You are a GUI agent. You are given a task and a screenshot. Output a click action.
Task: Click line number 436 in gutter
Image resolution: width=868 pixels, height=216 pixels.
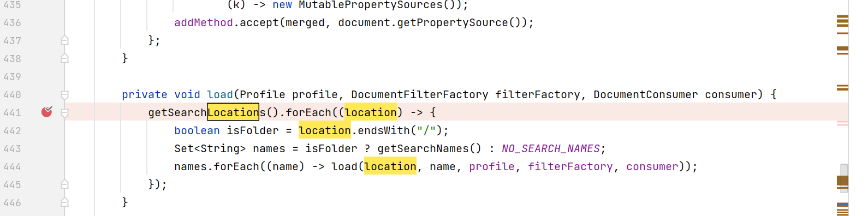12,23
